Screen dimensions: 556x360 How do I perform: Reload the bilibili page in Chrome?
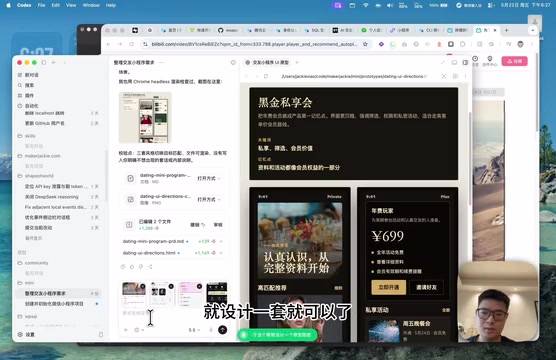click(132, 44)
